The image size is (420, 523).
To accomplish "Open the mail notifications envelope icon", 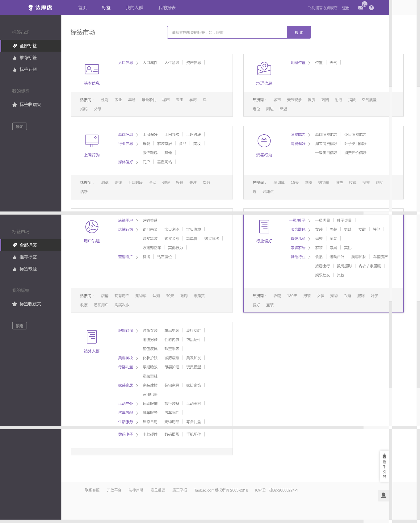I will tap(361, 8).
